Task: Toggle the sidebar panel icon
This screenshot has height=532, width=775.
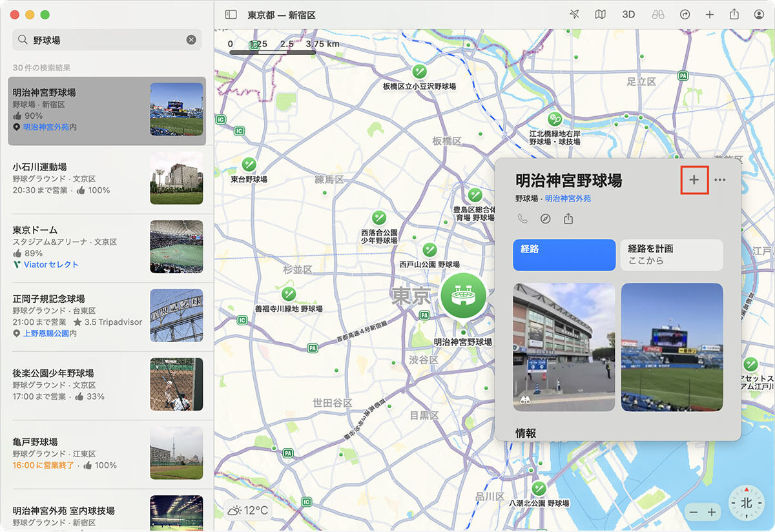Action: tap(231, 14)
